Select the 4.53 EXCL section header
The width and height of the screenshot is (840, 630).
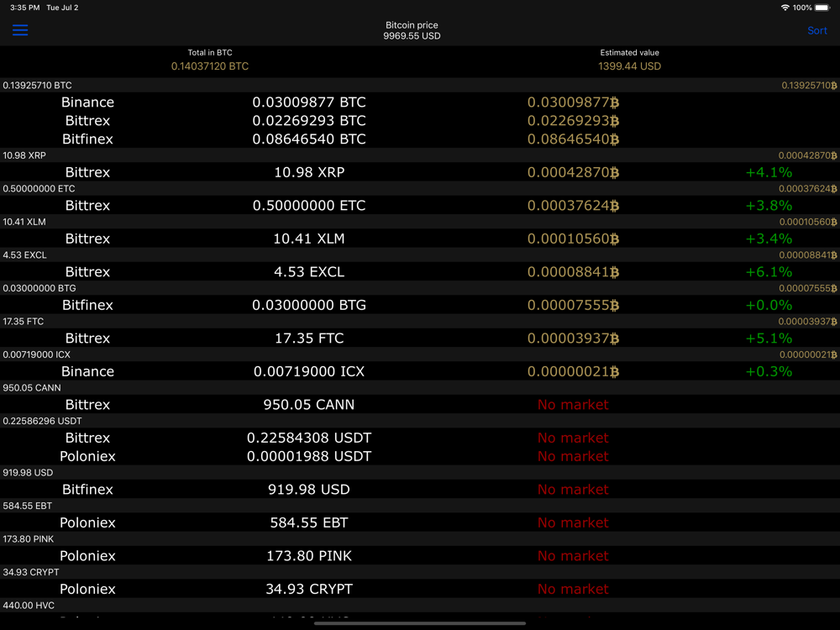click(420, 255)
